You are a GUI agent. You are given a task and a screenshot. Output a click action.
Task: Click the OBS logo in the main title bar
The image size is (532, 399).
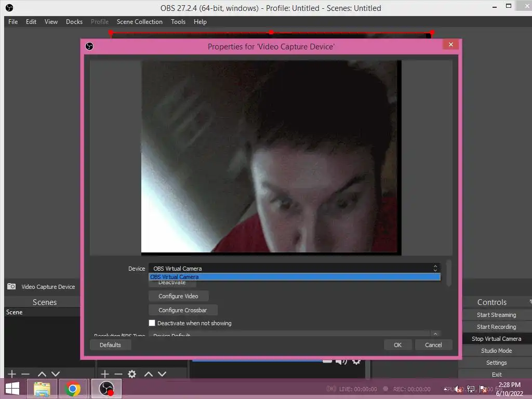point(9,8)
